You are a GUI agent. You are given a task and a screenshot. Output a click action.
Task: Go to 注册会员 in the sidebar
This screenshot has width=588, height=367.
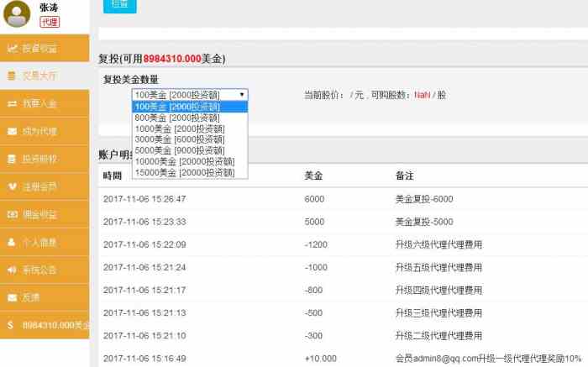[x=44, y=186]
